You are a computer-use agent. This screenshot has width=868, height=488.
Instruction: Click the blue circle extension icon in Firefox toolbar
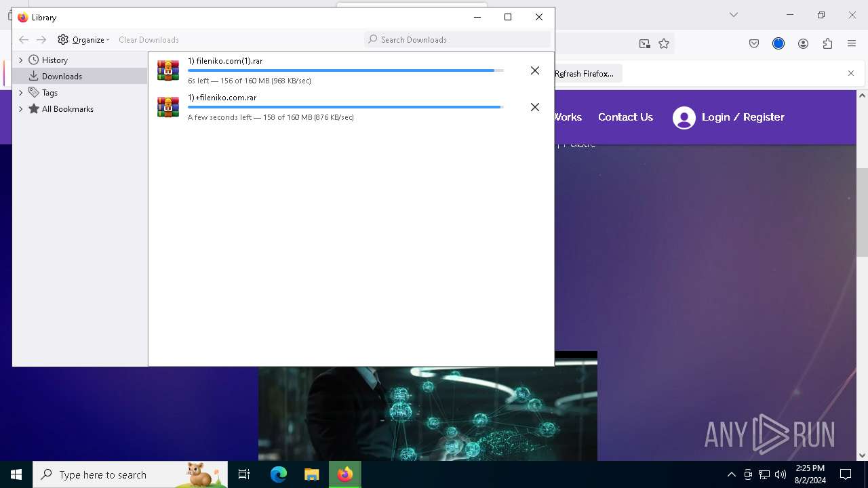pos(778,43)
